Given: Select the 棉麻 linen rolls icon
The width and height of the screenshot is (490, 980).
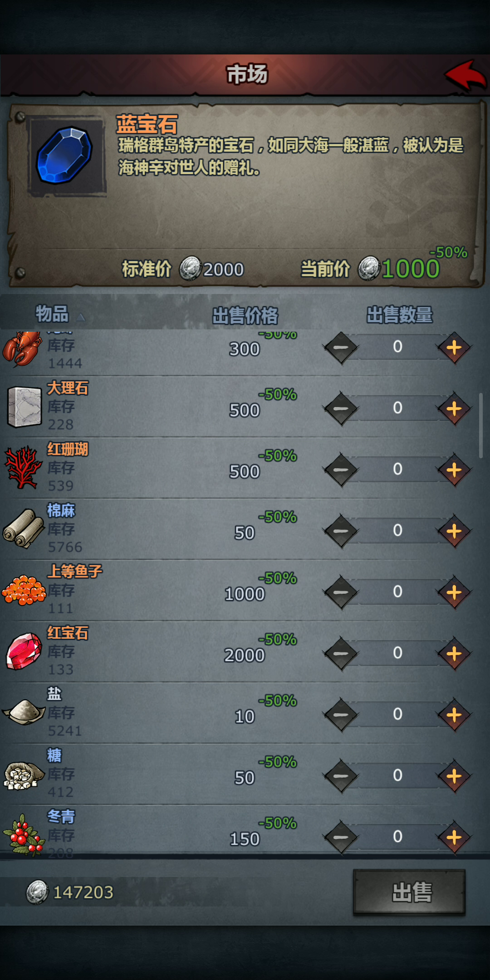Looking at the screenshot, I should tap(24, 529).
